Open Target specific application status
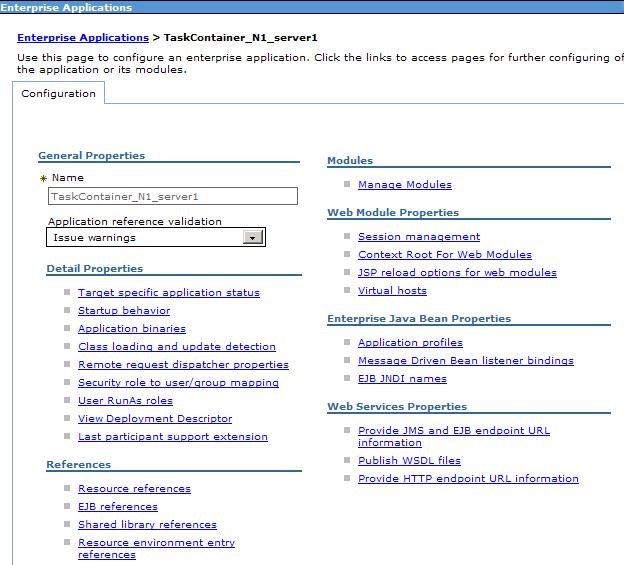Screen dimensions: 624x565 [x=169, y=293]
